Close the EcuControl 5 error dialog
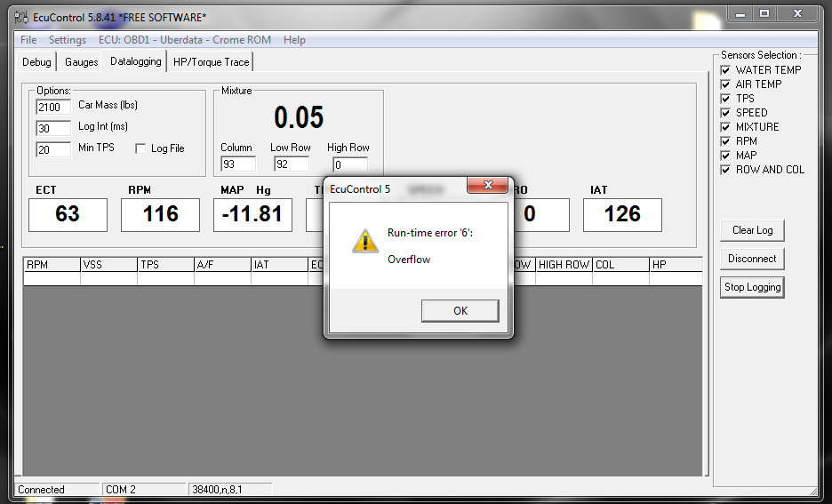832x504 pixels. (x=487, y=186)
